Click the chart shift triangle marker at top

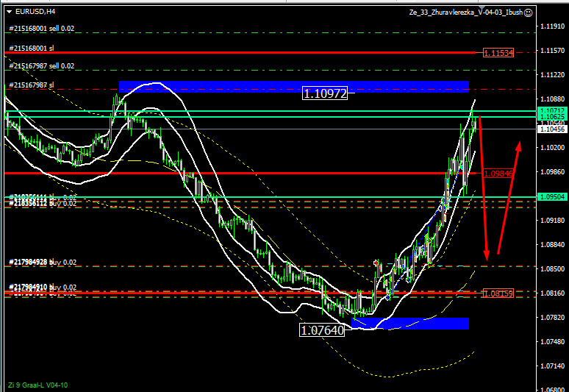tap(482, 7)
